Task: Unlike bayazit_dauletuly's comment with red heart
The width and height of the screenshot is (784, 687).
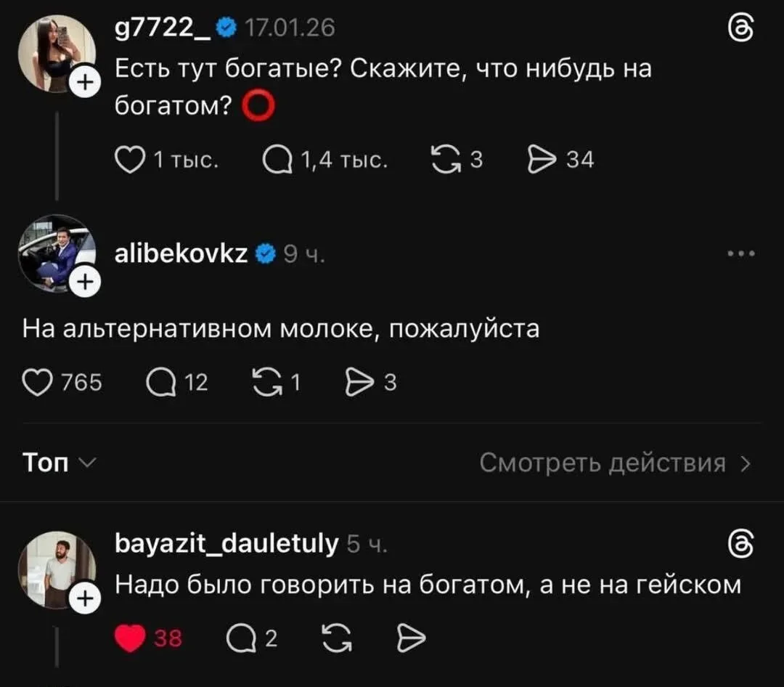Action: [x=131, y=638]
